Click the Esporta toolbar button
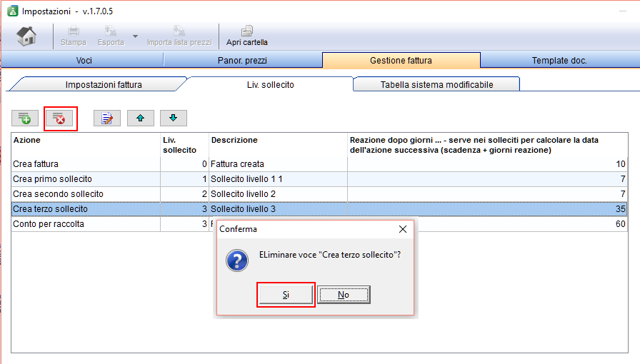The width and height of the screenshot is (640, 364). 111,36
